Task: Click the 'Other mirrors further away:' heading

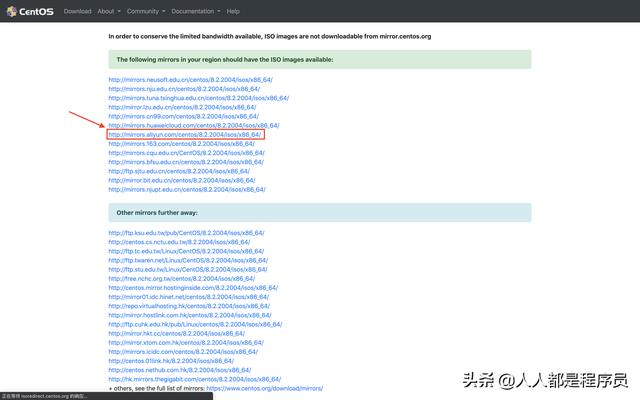Action: click(x=157, y=213)
